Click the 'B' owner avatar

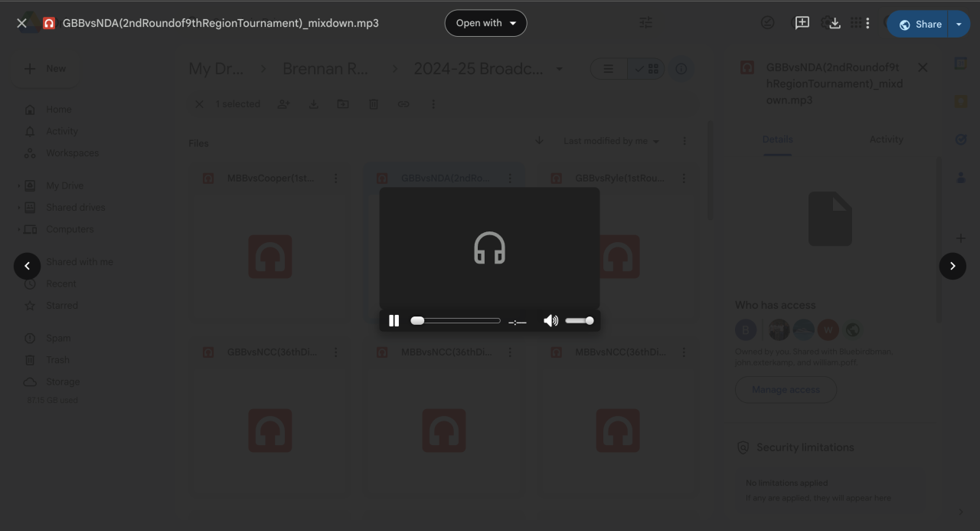(746, 330)
